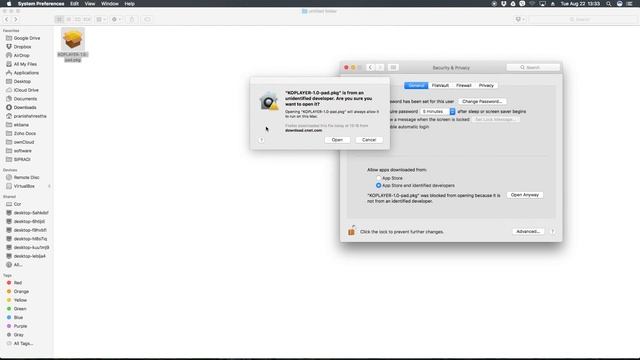Select the KDPLAYER package file in Finder
This screenshot has width=640, height=360.
[73, 45]
